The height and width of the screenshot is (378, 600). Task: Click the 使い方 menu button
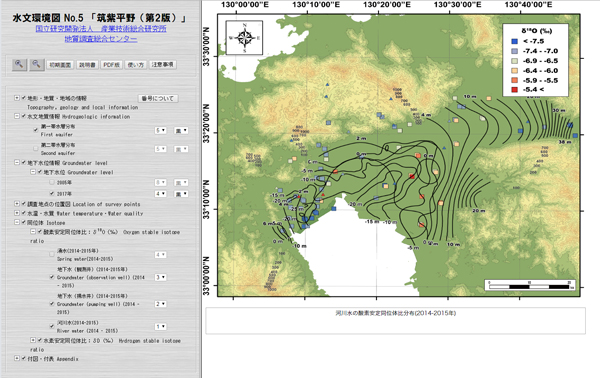pos(135,65)
